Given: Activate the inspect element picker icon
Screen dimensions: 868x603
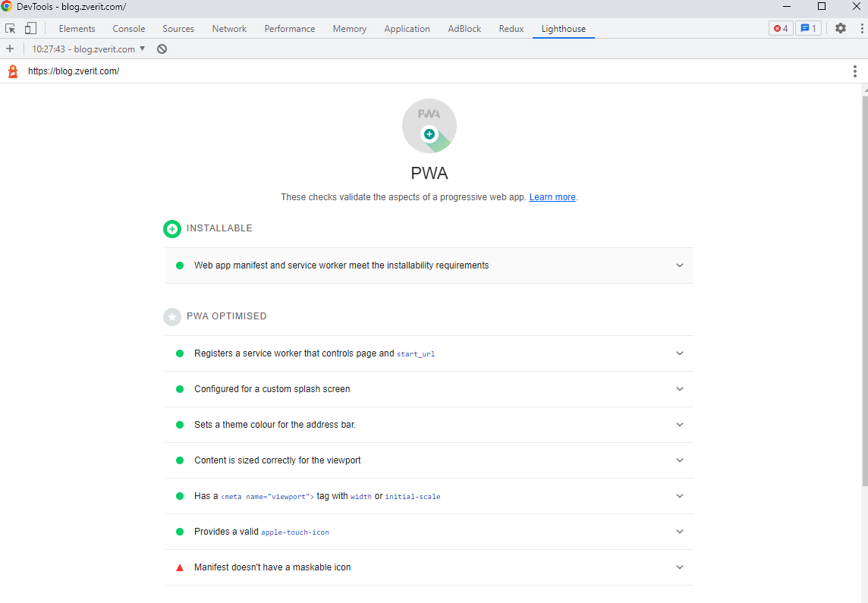Looking at the screenshot, I should 10,28.
